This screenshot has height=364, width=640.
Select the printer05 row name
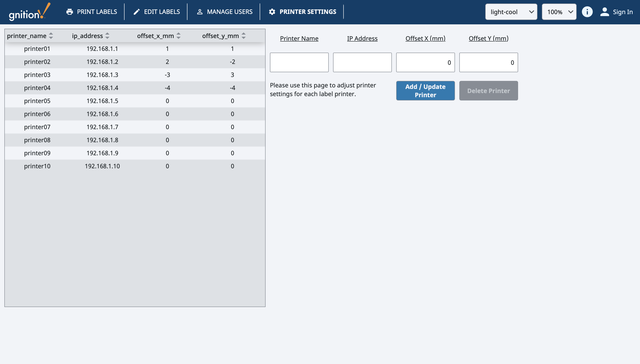[37, 101]
